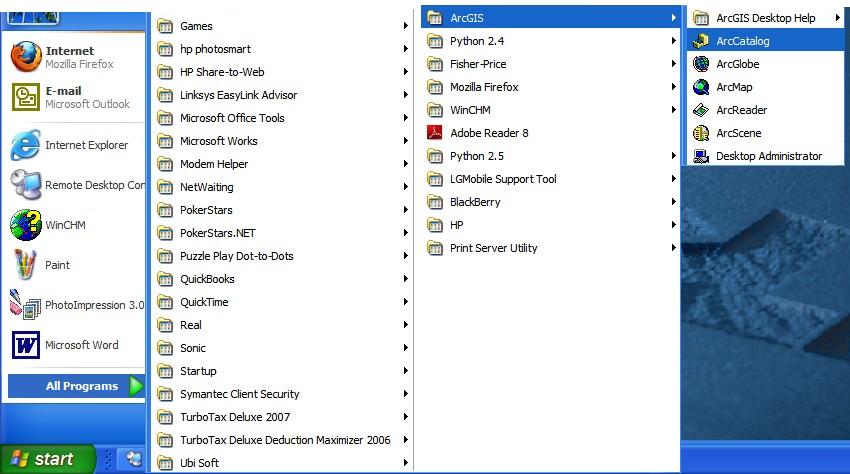This screenshot has width=850, height=474.
Task: Launch ArcScene
Action: point(765,133)
